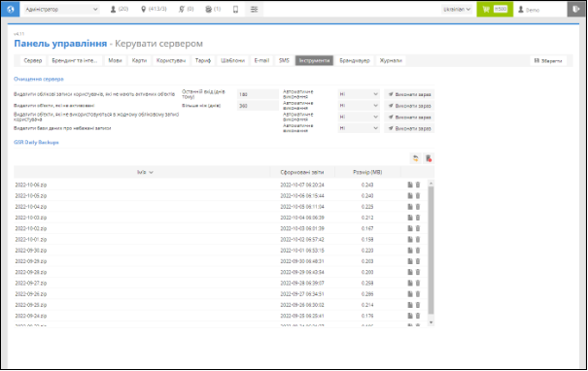The height and width of the screenshot is (371, 588).
Task: Delete the 2022-09-26.zip backup via trash icon
Action: click(418, 294)
